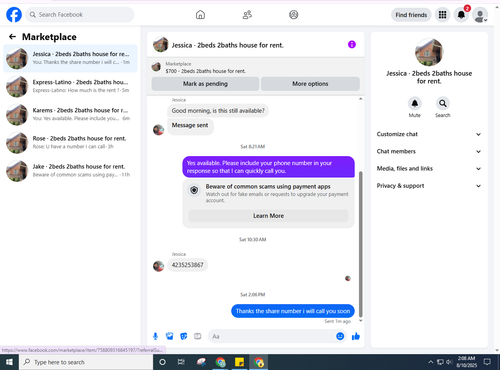
Task: Open the purple conversation info icon
Action: pyautogui.click(x=352, y=44)
